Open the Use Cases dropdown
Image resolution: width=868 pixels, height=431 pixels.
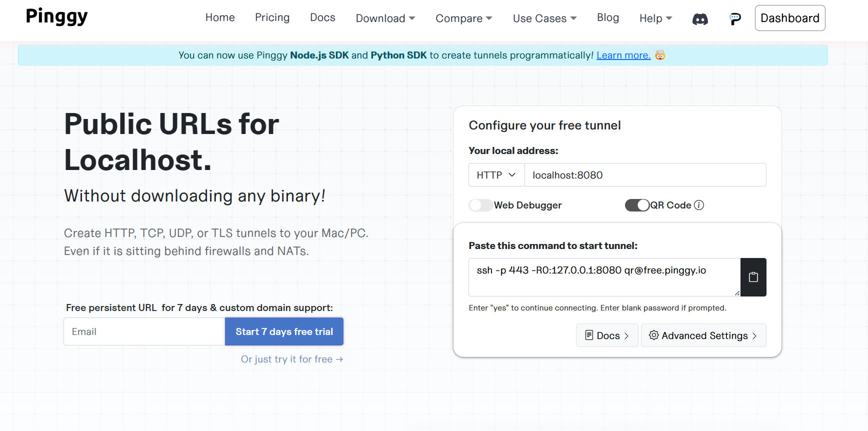point(544,18)
